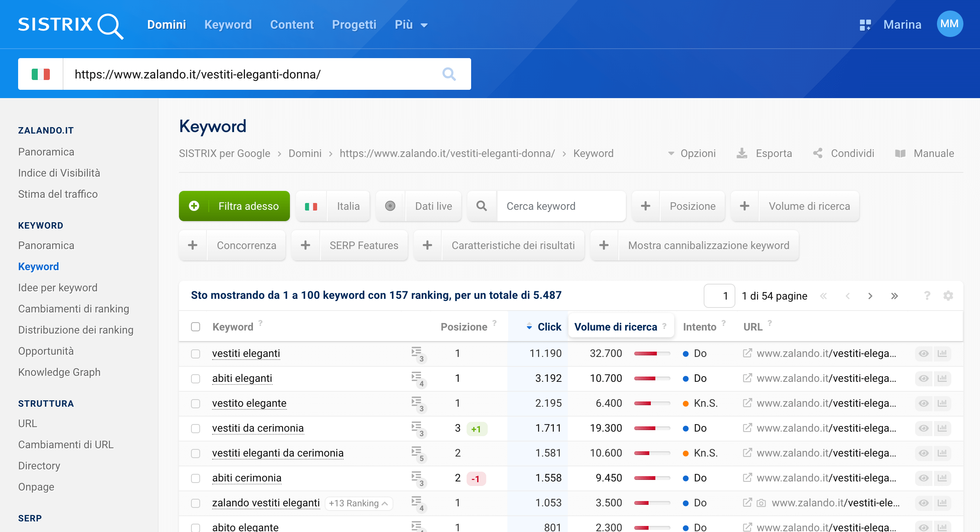Open the Progetti top menu
980x532 pixels.
point(354,25)
